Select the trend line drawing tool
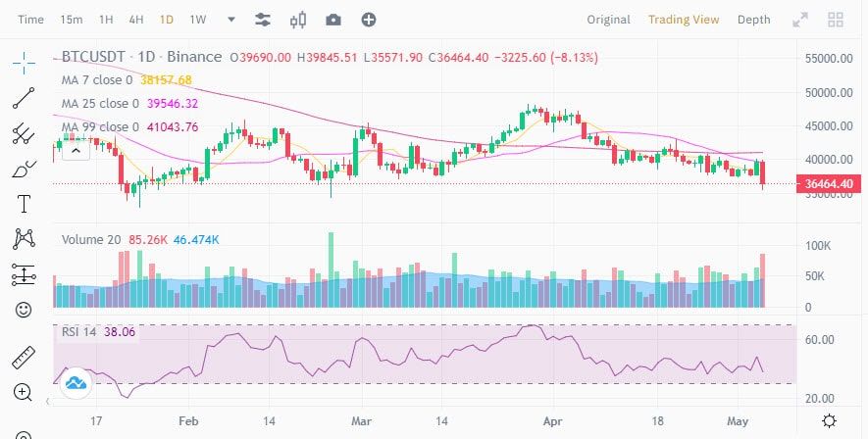This screenshot has height=439, width=868. 24,98
